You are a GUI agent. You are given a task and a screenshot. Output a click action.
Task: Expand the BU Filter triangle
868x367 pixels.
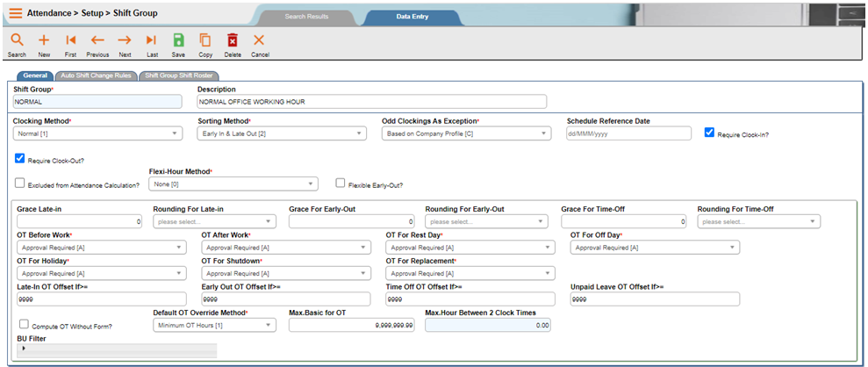tap(24, 349)
